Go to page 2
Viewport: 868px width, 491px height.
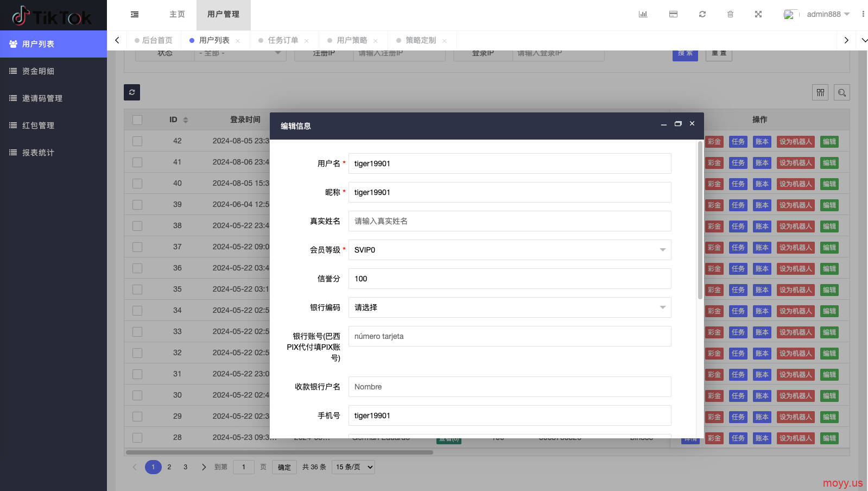(x=169, y=467)
